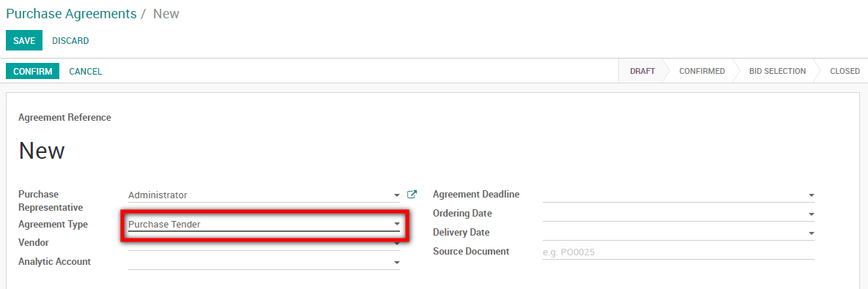Open the Agreement Deadline date picker arrow

pos(811,195)
